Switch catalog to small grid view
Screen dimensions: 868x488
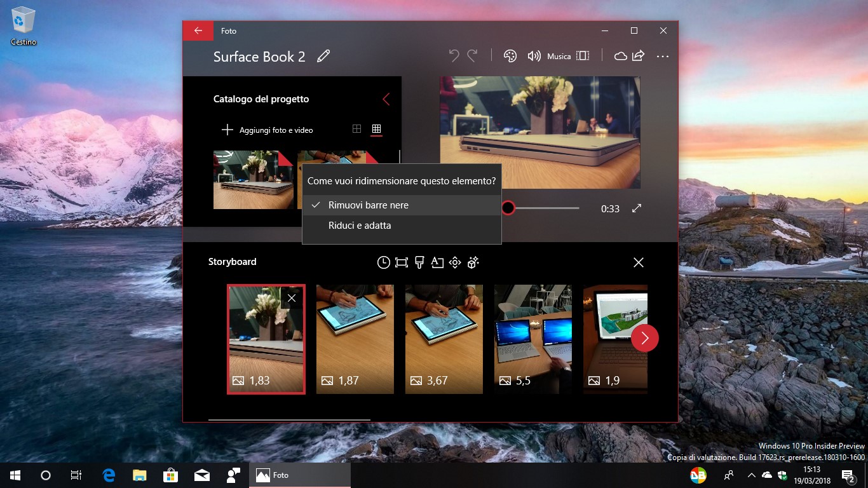pos(376,129)
